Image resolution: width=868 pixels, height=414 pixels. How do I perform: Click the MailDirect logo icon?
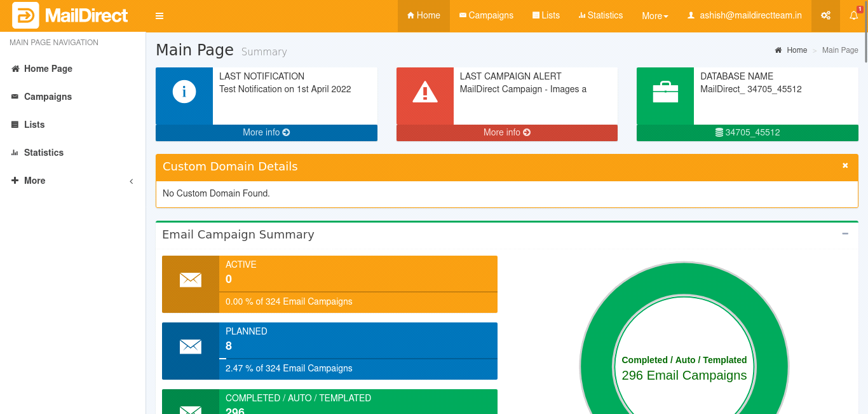point(25,15)
